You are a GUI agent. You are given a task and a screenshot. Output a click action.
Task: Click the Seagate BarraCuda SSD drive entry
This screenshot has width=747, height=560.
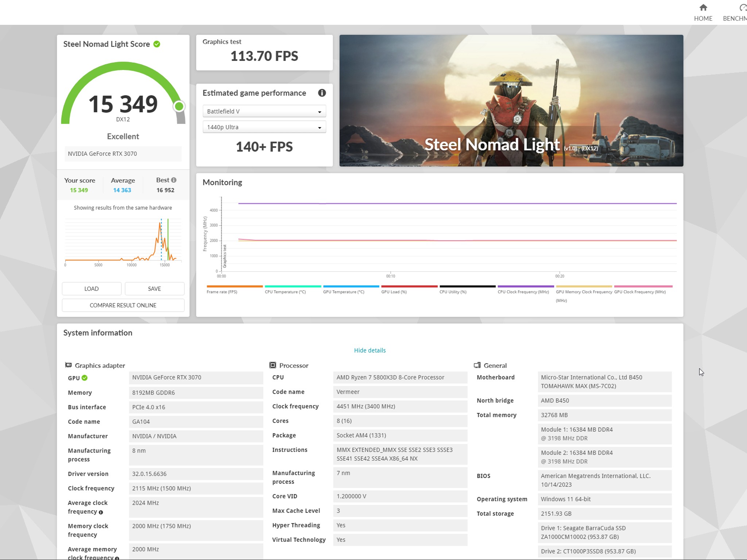[604, 533]
